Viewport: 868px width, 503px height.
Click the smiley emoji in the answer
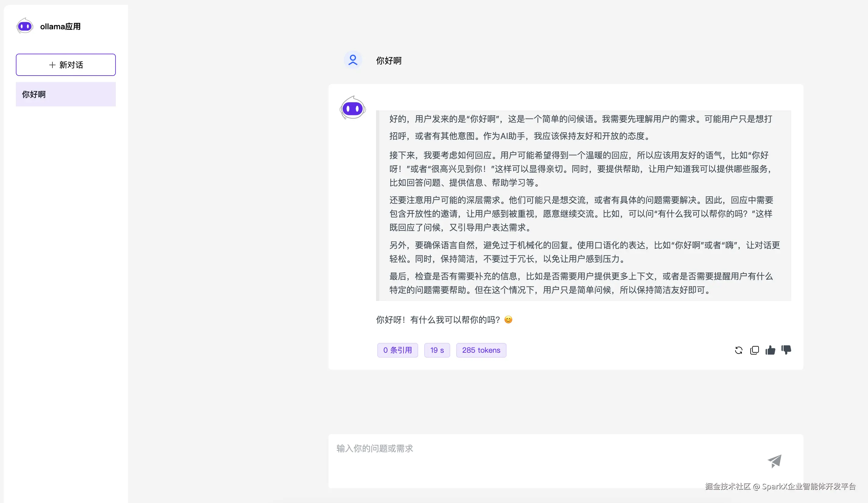(x=508, y=320)
